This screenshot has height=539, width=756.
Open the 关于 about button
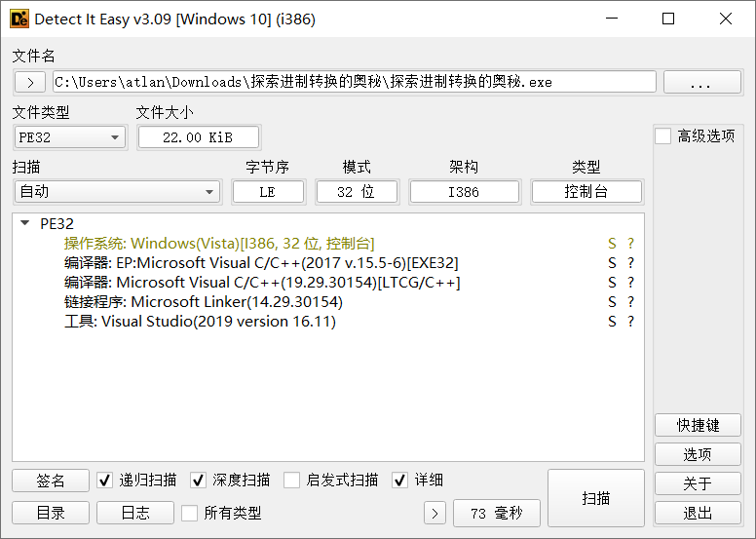tap(698, 483)
